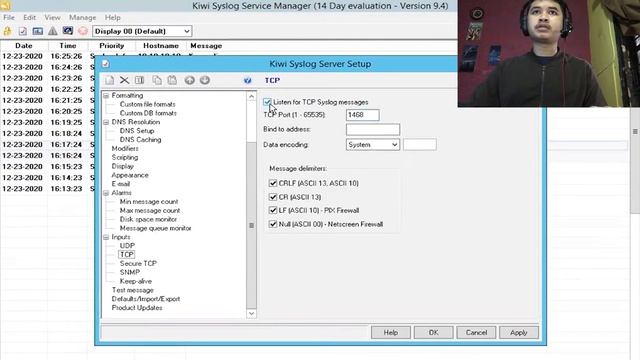Click the Rename icon in Setup toolbar
640x360 pixels.
coord(140,80)
